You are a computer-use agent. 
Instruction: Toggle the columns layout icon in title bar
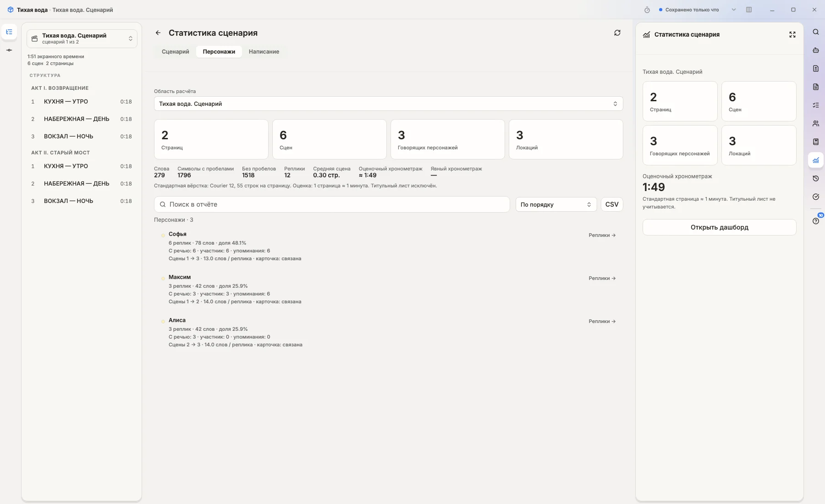click(x=749, y=10)
